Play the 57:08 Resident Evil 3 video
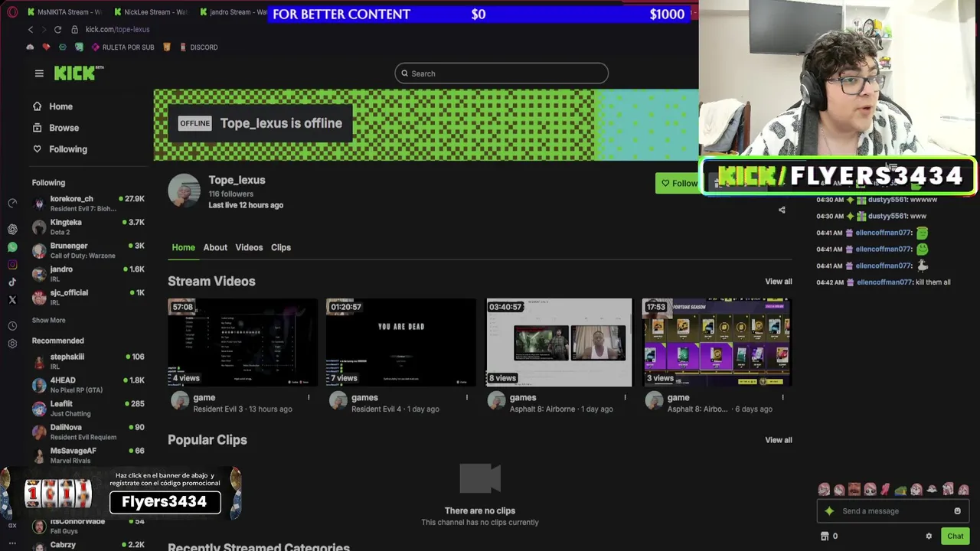 click(243, 342)
